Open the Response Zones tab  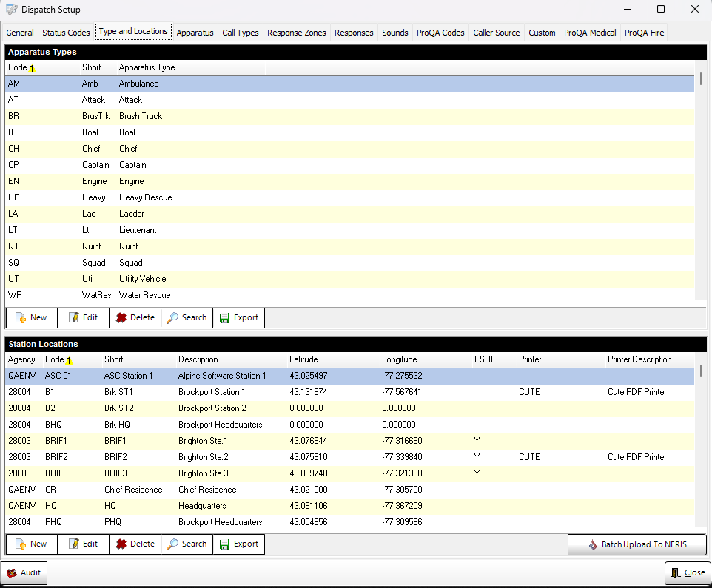click(x=296, y=32)
